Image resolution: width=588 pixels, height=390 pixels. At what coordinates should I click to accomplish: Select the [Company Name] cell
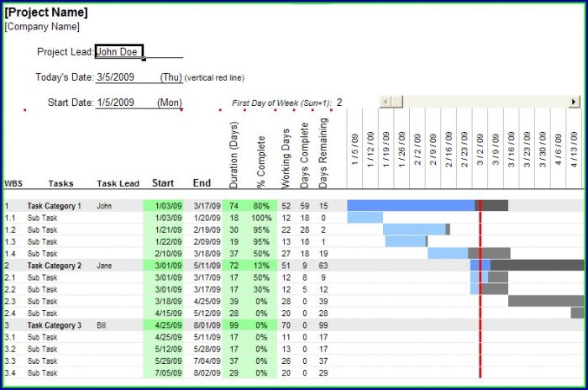tap(42, 27)
